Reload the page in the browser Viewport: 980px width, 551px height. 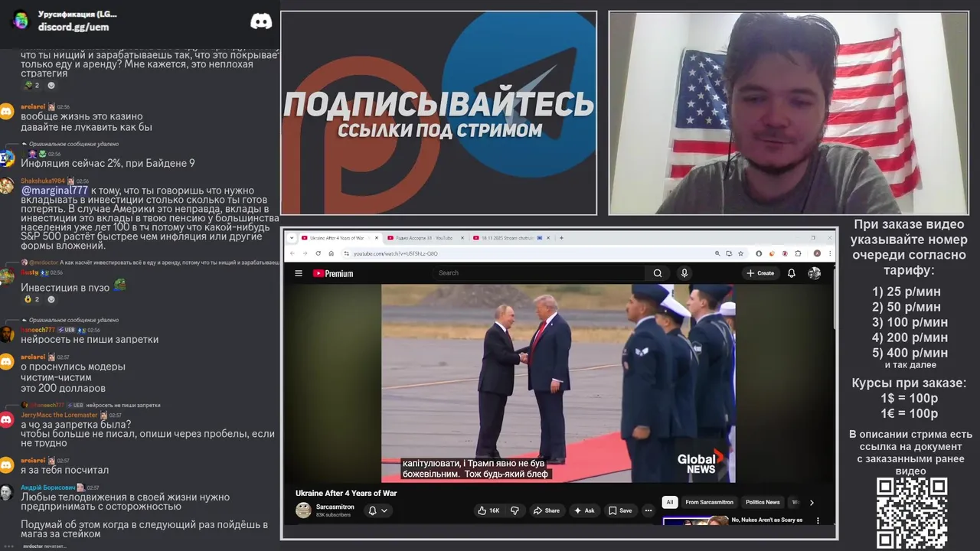[x=318, y=253]
